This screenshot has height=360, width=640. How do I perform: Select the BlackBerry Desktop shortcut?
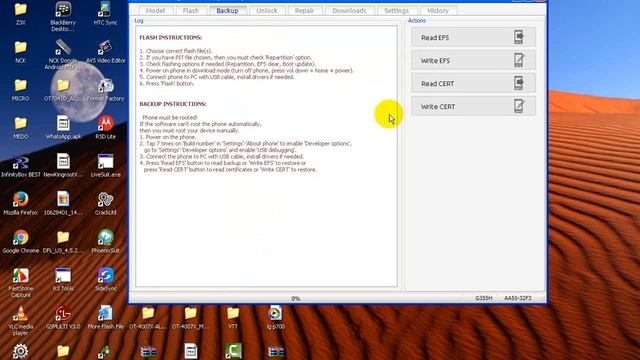[63, 16]
